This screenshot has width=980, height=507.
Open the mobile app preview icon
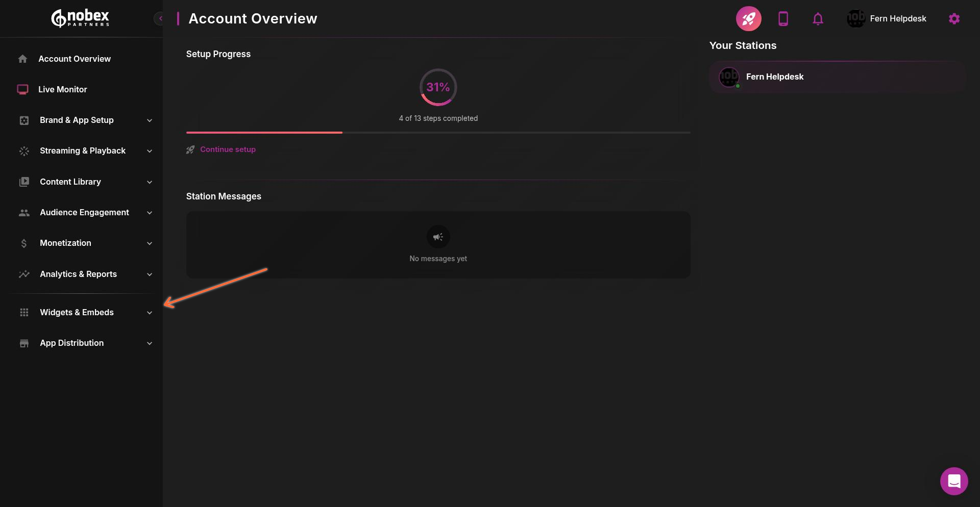coord(783,18)
